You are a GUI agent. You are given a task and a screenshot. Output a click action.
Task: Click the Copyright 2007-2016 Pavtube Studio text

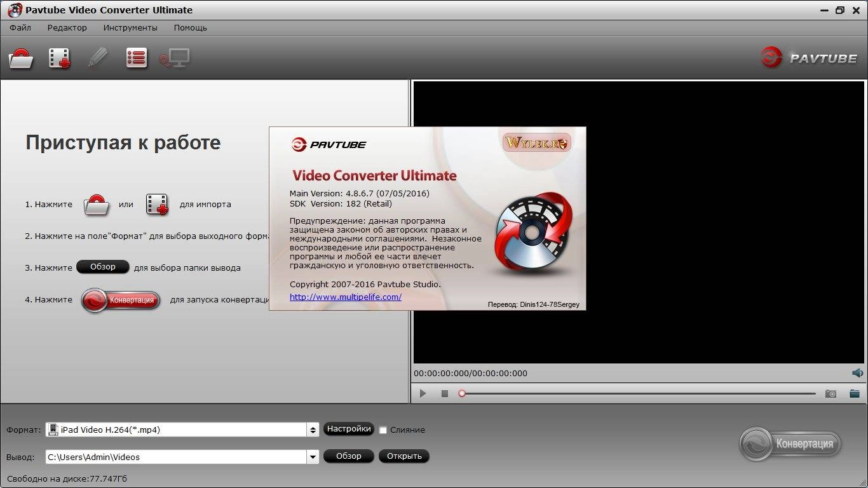click(365, 284)
